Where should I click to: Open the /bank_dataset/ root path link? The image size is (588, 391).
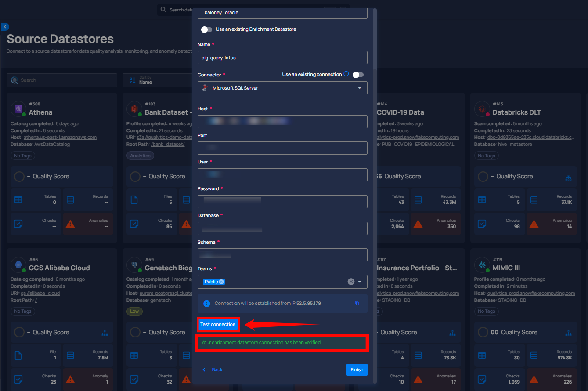[x=168, y=144]
